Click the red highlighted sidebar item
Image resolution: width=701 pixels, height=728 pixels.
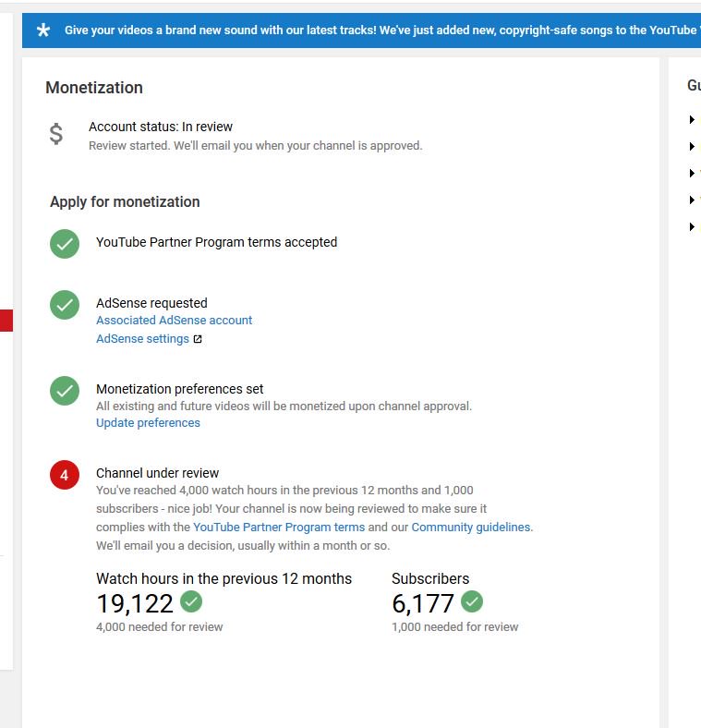(x=6, y=321)
